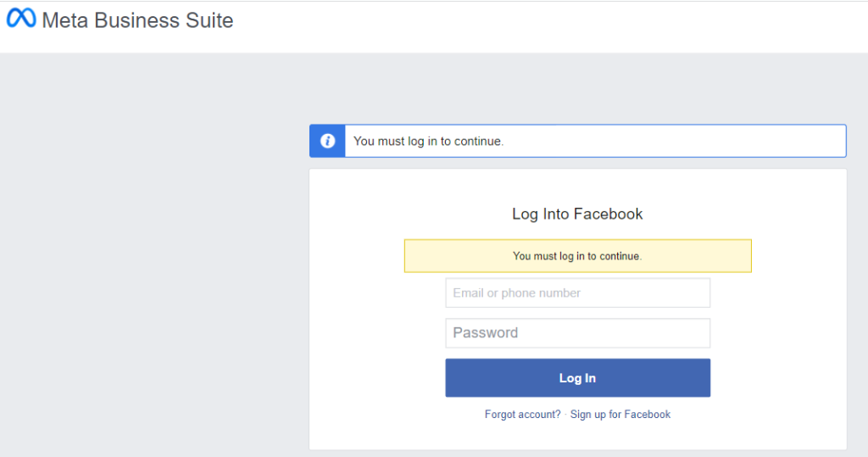Click blank card area right of Log In button
The image size is (868, 457).
tap(778, 378)
